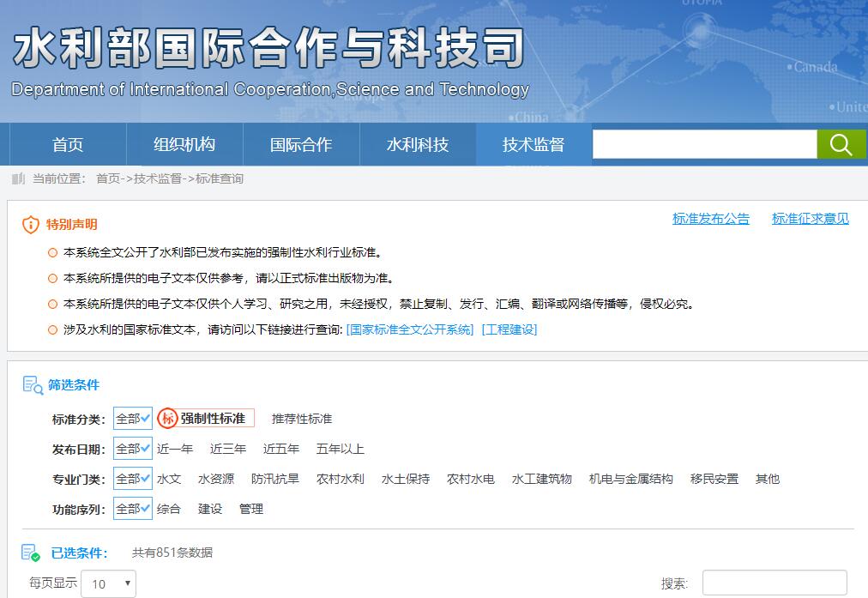The width and height of the screenshot is (868, 598).
Task: Click the 筛选条件 filter icon
Action: click(33, 385)
